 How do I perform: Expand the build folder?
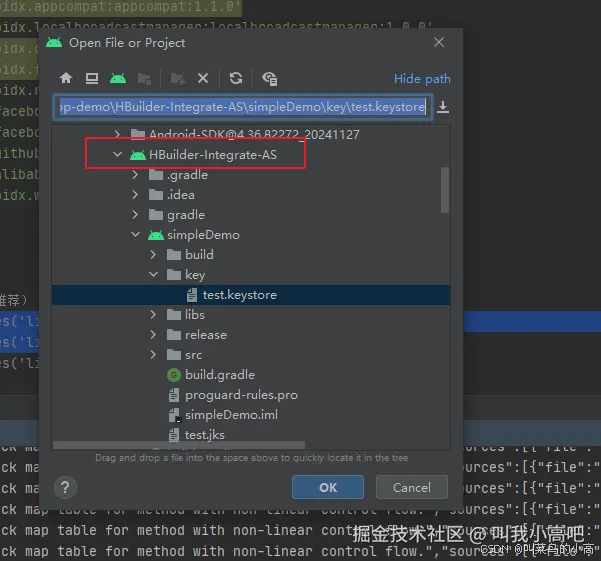click(153, 254)
